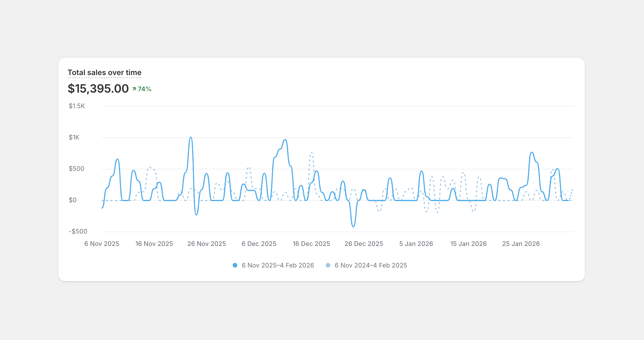644x340 pixels.
Task: Click the -$500 y-axis label
Action: [78, 231]
